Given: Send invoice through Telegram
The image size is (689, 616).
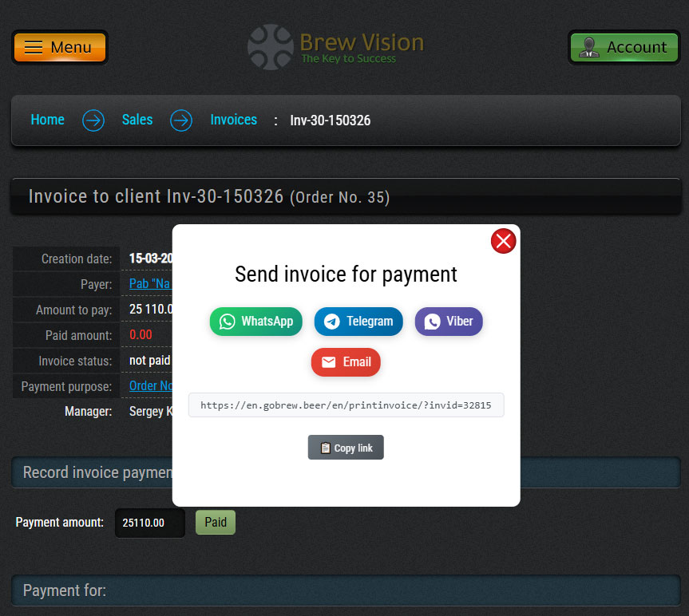Looking at the screenshot, I should coord(358,322).
